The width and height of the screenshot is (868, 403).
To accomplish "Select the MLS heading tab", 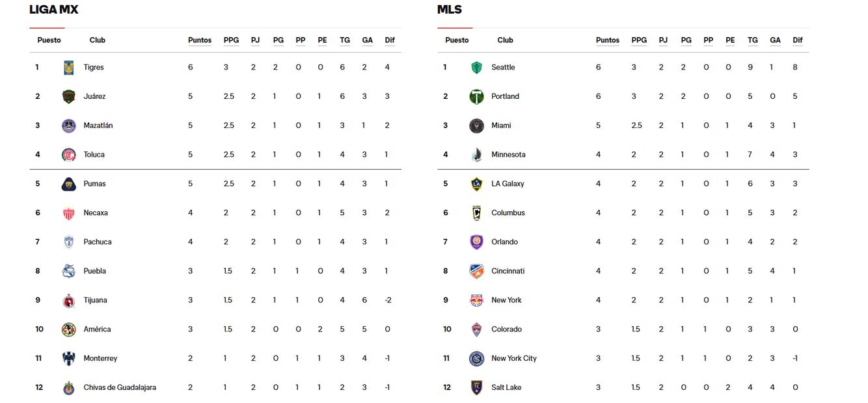I will tap(450, 10).
